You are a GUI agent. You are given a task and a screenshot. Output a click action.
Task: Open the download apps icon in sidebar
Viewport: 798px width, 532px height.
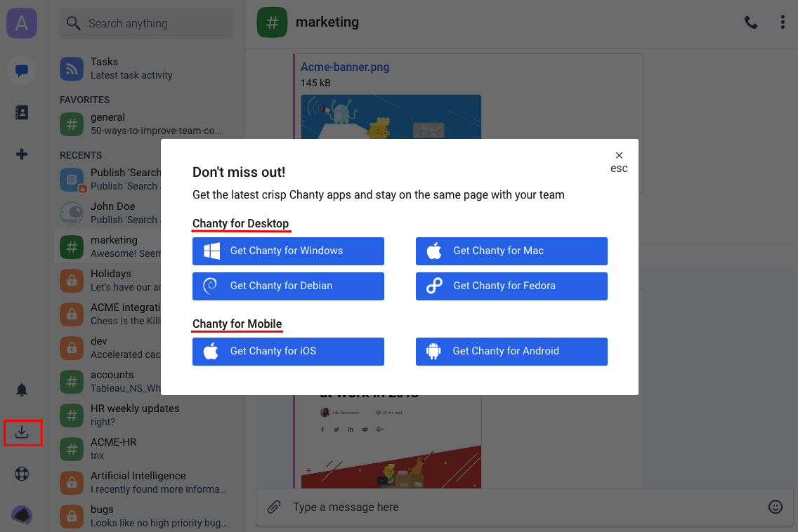(22, 433)
